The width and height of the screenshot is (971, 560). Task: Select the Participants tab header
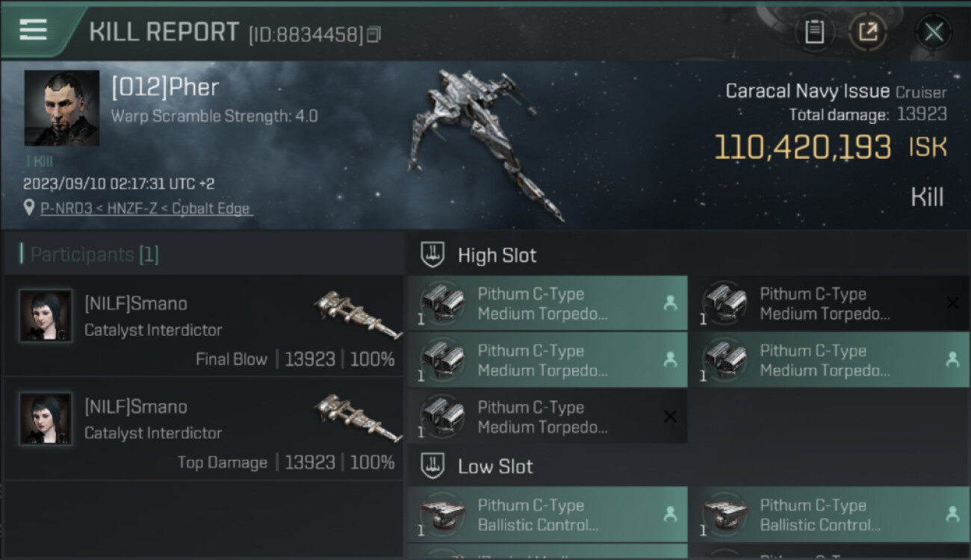click(90, 255)
